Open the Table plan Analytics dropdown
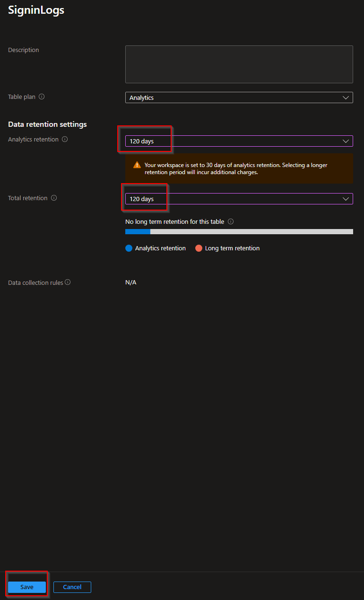Viewport: 364px width, 600px height. point(239,97)
